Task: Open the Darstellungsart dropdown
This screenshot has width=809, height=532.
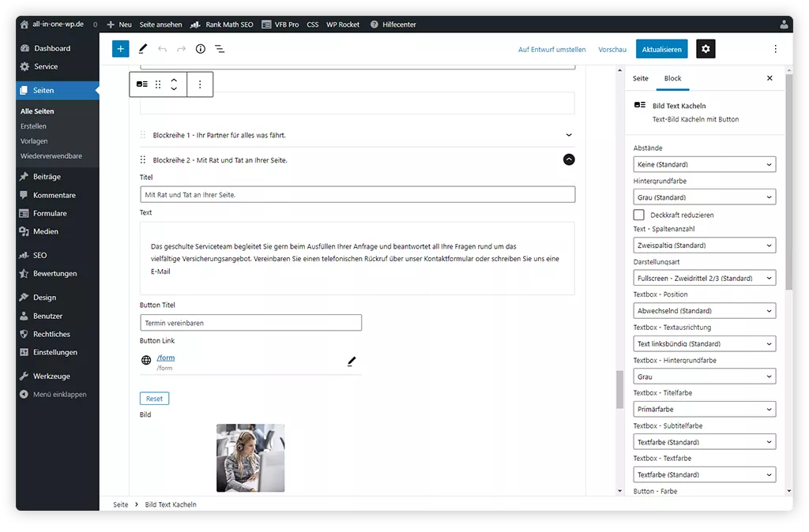Action: (703, 277)
